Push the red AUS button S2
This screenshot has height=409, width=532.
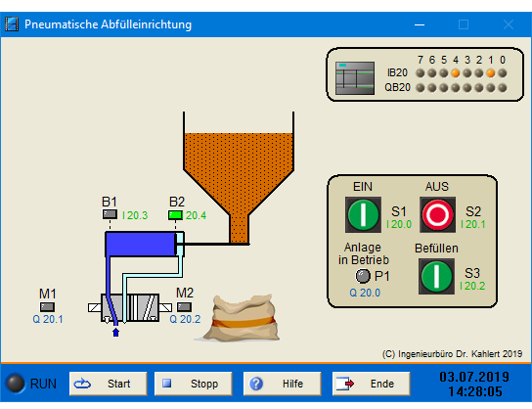(437, 214)
